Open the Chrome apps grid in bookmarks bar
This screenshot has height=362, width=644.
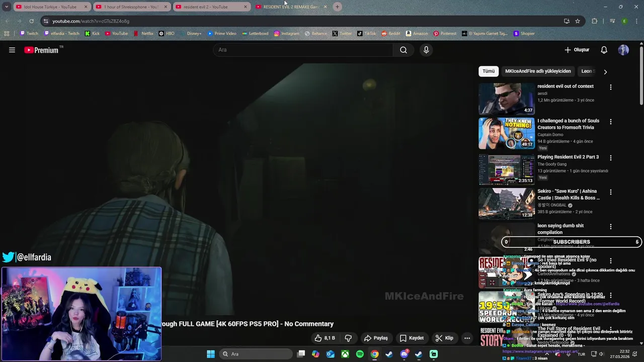click(7, 34)
